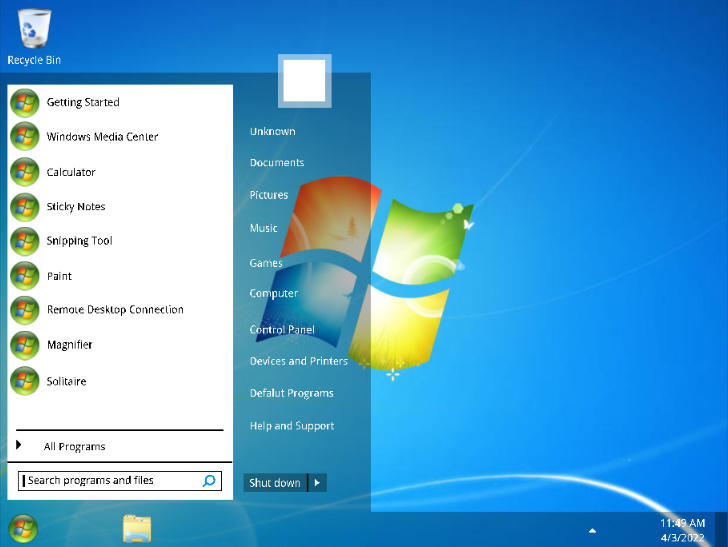Open Computer from the Start menu
The image size is (728, 547).
[x=273, y=293]
